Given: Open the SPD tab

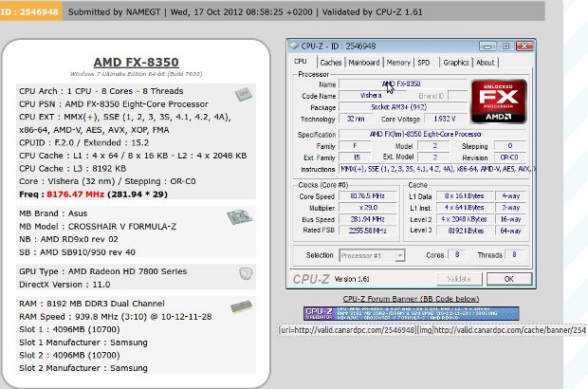Looking at the screenshot, I should (424, 63).
